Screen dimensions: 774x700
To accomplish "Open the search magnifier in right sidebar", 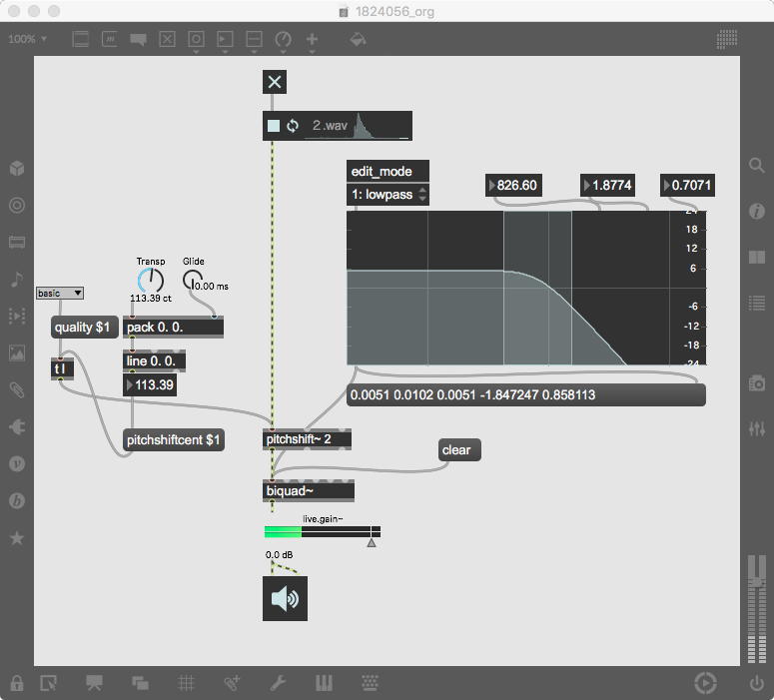I will pos(756,165).
